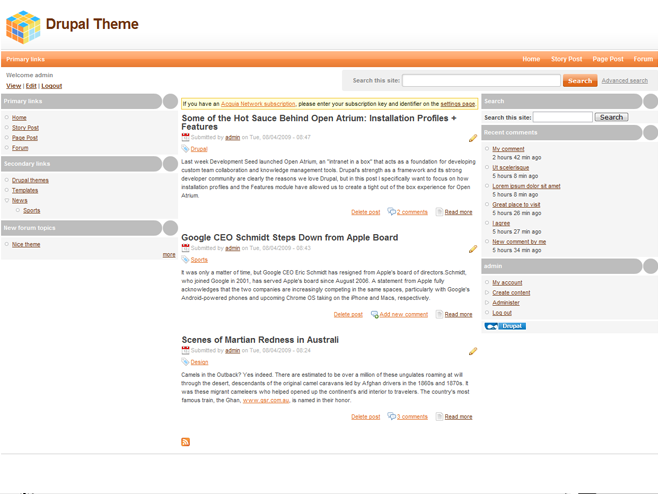Viewport: 658px width, 494px height.
Task: Open Ut scelerisque recent comment
Action: (x=510, y=167)
